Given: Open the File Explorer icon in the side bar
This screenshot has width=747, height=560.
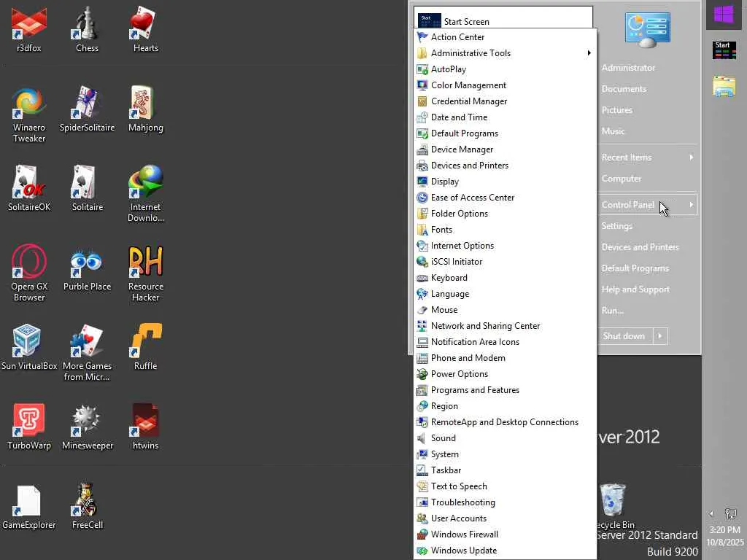Looking at the screenshot, I should (x=724, y=86).
